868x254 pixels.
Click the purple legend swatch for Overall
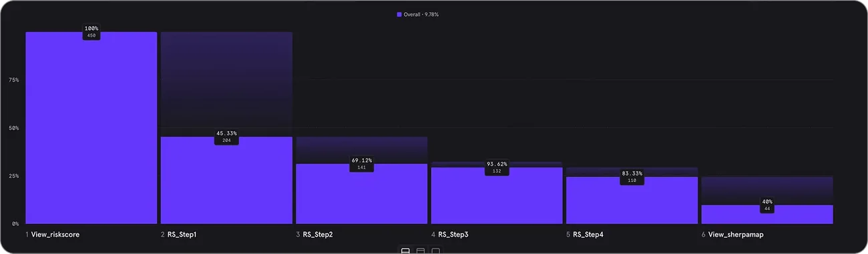[x=399, y=14]
